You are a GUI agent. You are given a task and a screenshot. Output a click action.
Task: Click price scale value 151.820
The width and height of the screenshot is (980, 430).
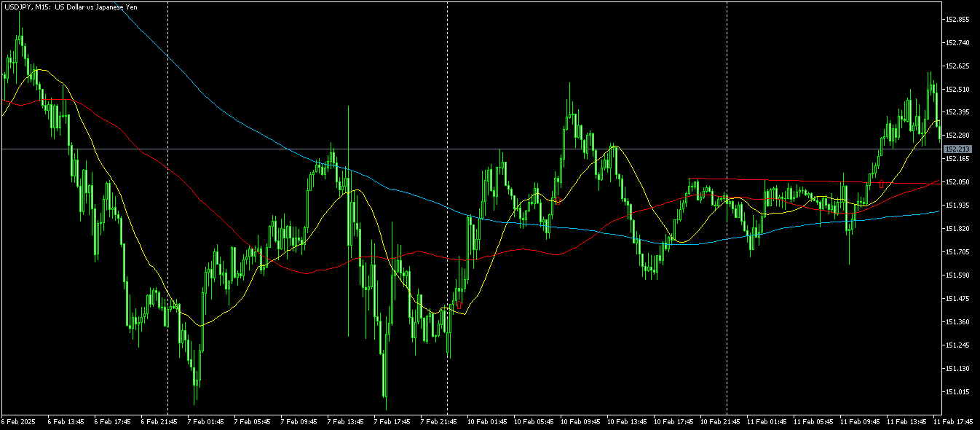point(956,229)
